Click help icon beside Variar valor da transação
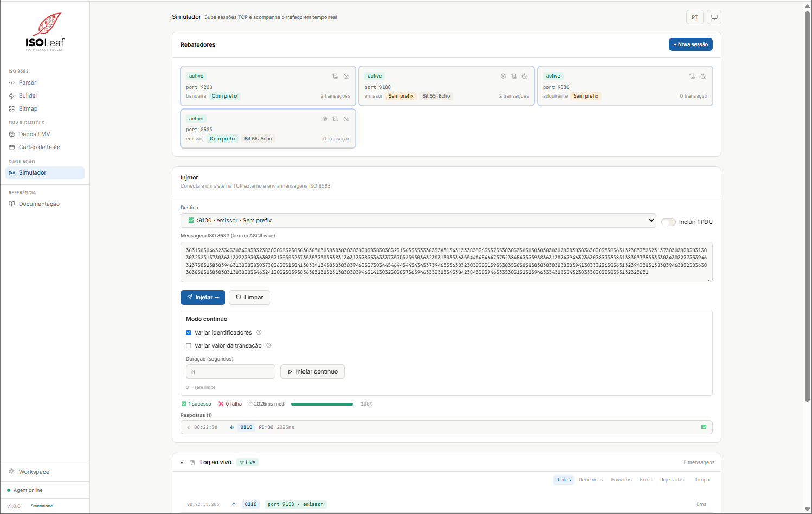Viewport: 812px width, 514px height. (269, 345)
